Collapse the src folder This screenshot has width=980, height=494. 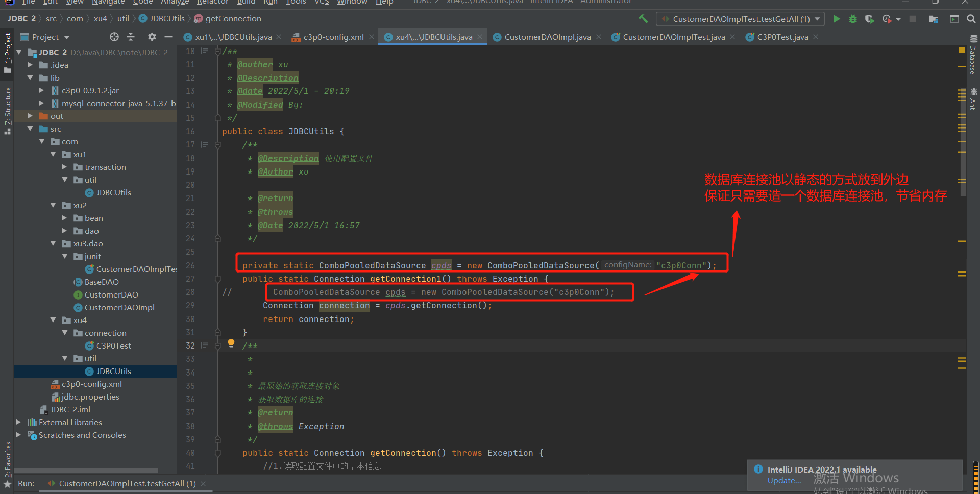(30, 129)
